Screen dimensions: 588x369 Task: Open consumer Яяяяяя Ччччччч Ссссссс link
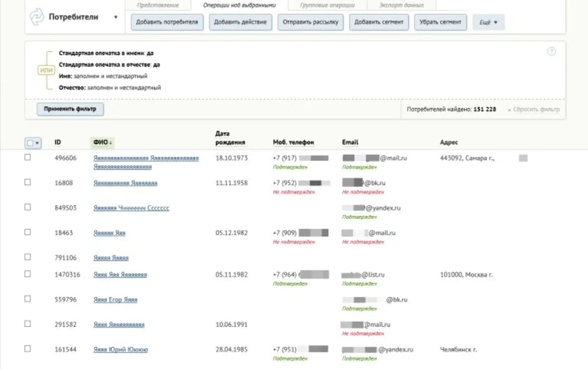click(x=131, y=208)
